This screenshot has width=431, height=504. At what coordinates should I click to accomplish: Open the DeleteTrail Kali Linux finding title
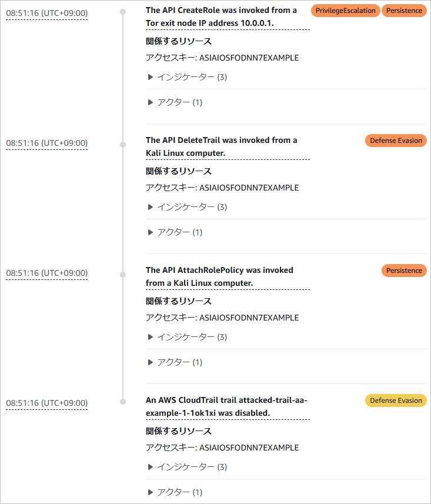pyautogui.click(x=221, y=146)
